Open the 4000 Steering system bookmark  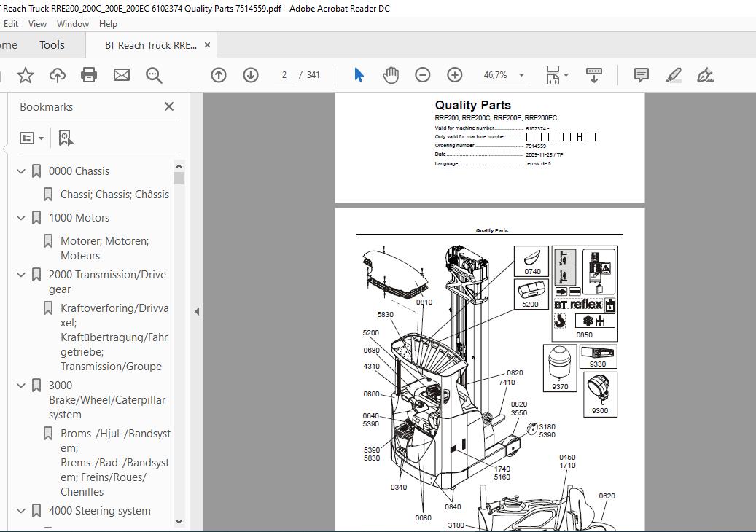pos(99,511)
